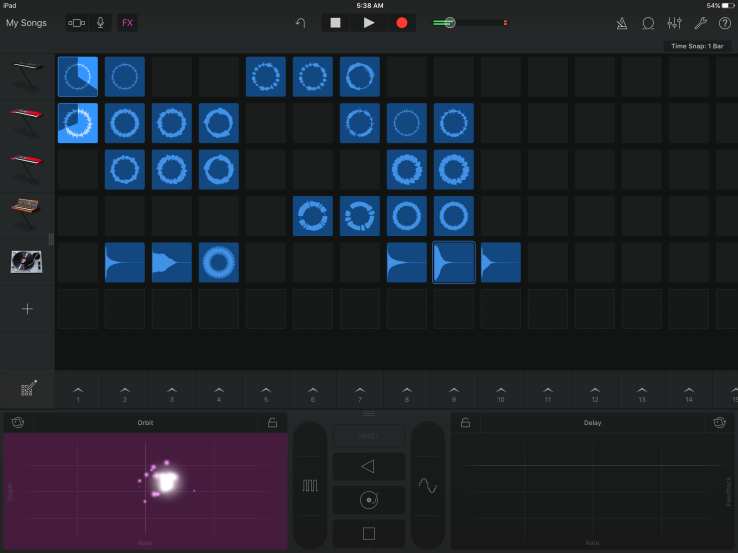Trigger column 3

pyautogui.click(x=172, y=394)
